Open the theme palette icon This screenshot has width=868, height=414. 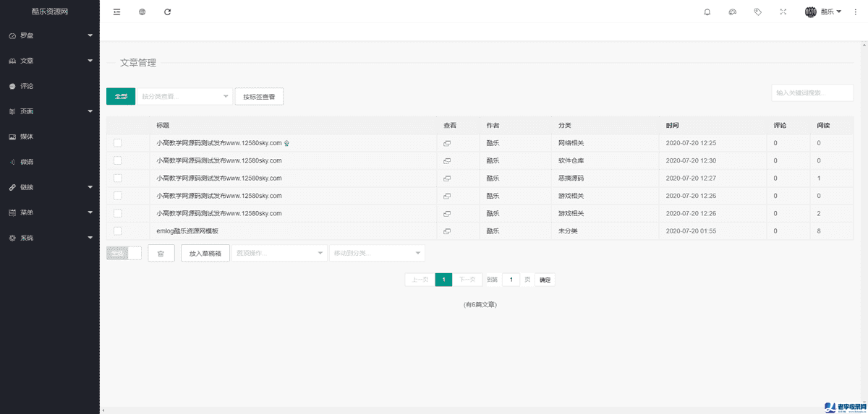click(732, 12)
